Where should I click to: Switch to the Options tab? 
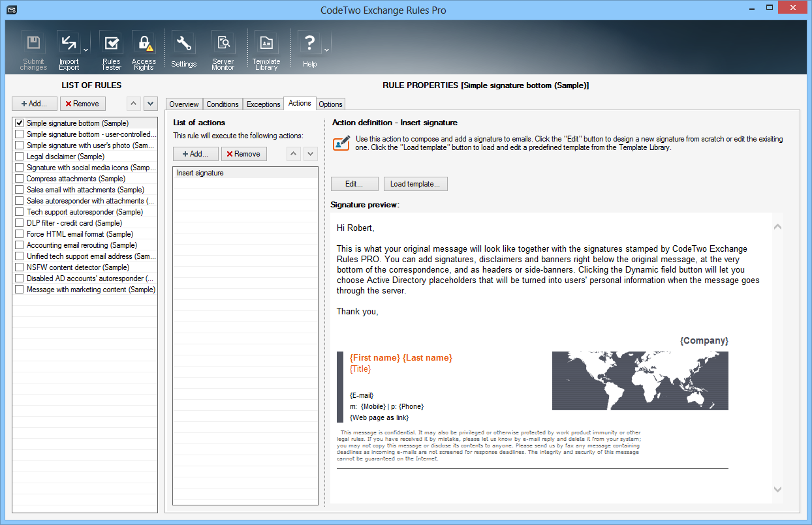(331, 104)
